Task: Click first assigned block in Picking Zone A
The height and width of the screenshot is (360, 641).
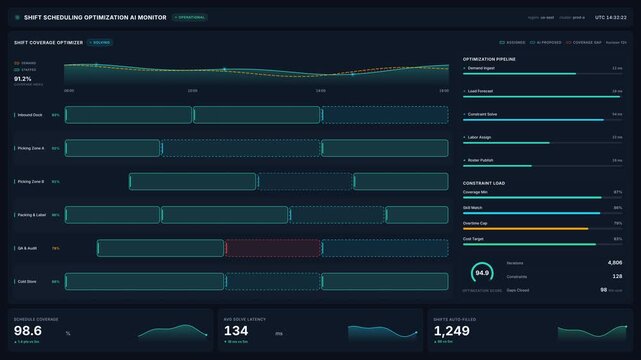Action: (x=112, y=148)
